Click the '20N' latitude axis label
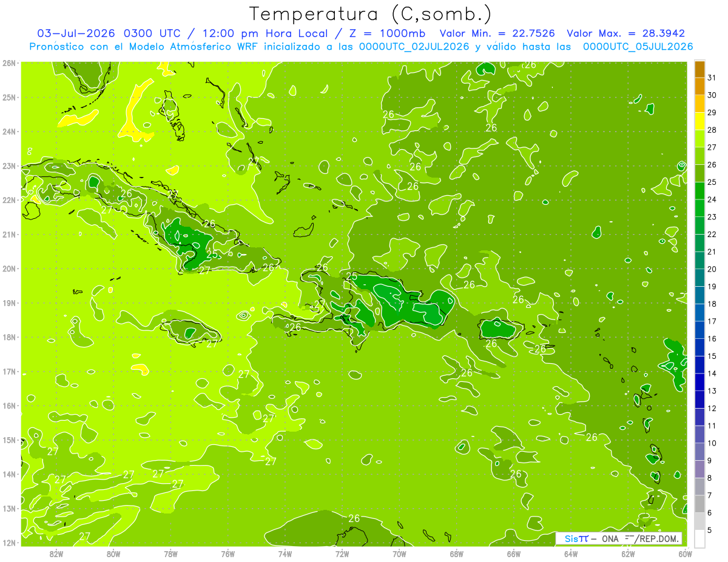This screenshot has height=562, width=728. click(x=8, y=269)
